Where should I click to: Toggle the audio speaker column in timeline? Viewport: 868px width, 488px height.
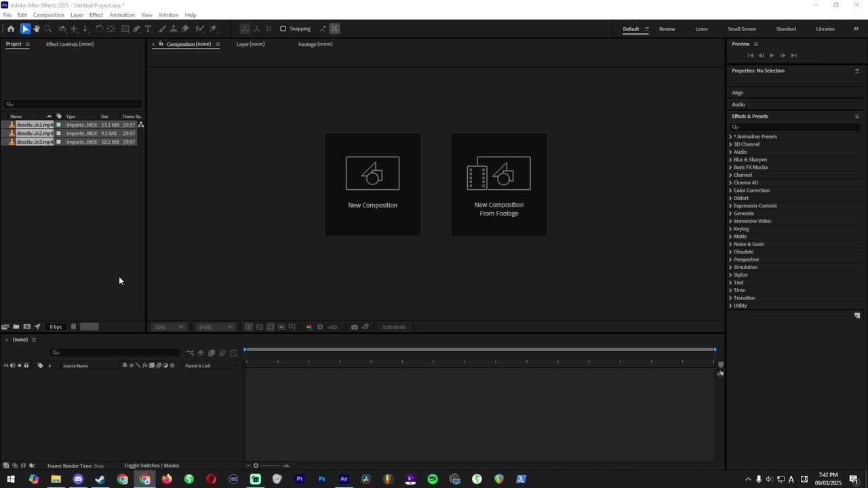[x=12, y=365]
